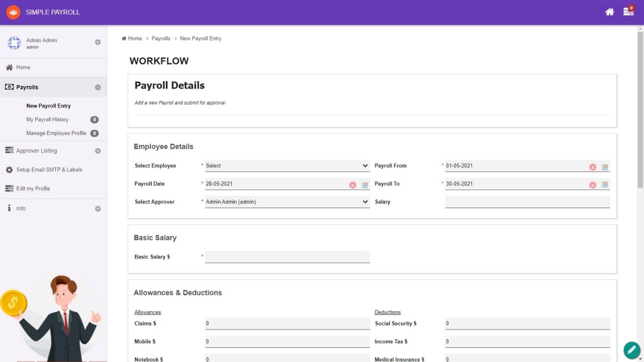Image resolution: width=644 pixels, height=362 pixels.
Task: Click the green pencil edit floating button
Action: pos(631,350)
